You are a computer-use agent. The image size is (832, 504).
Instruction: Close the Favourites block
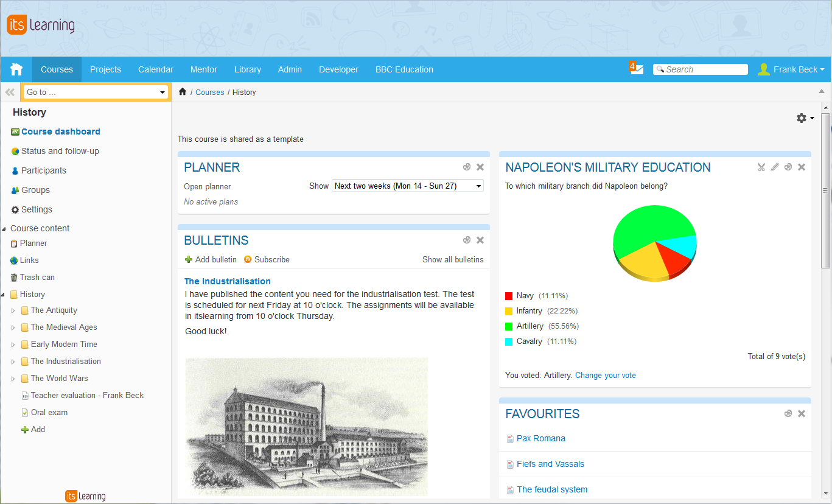coord(802,414)
